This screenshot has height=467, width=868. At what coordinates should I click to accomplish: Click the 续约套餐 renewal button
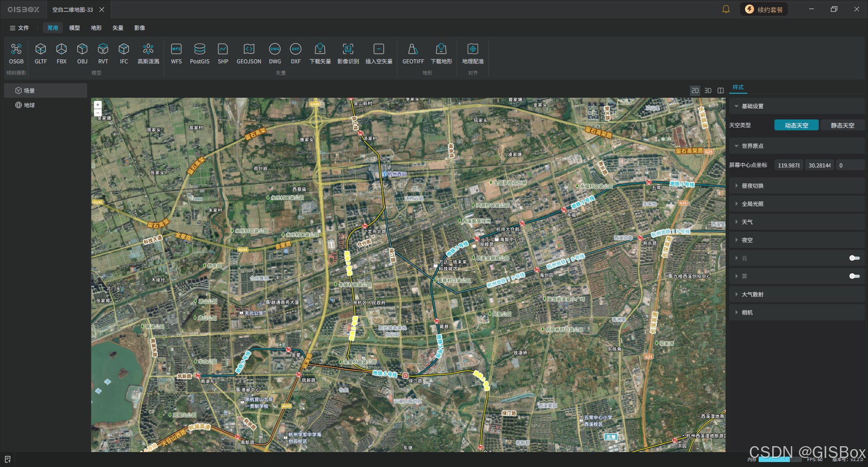(764, 10)
